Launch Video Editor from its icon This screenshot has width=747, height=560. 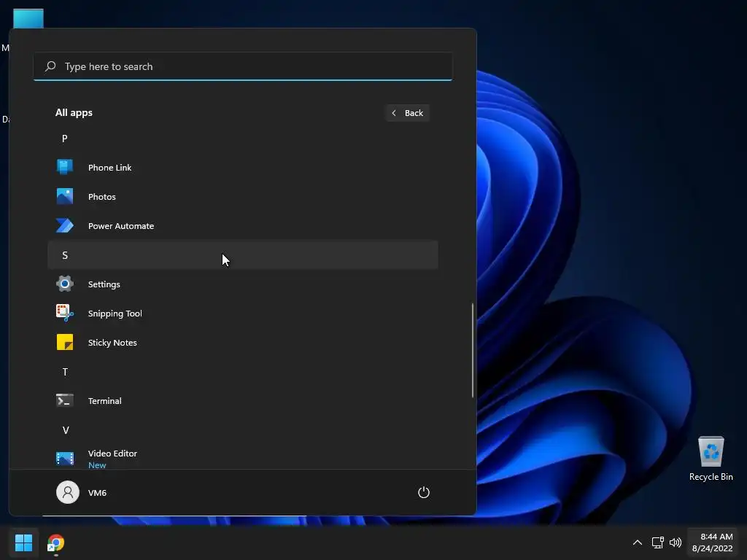coord(65,459)
